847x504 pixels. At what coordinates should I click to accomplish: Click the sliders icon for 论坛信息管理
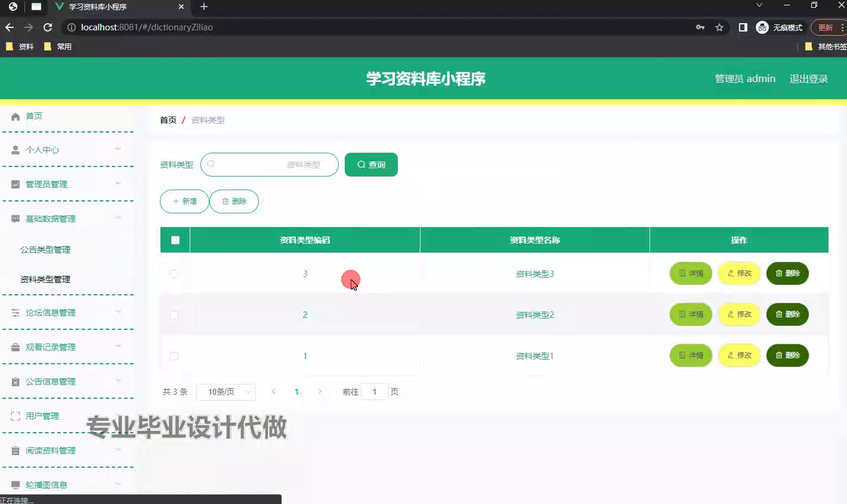click(15, 313)
